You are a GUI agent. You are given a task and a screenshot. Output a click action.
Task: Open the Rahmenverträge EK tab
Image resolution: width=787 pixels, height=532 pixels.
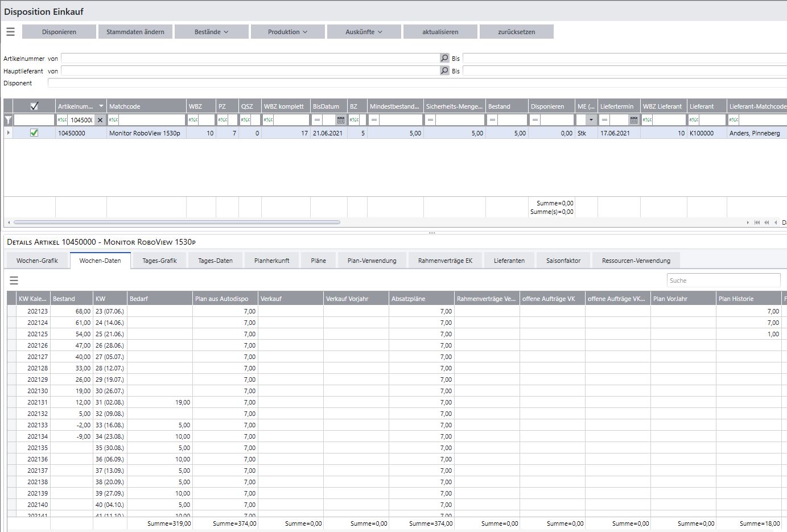445,261
